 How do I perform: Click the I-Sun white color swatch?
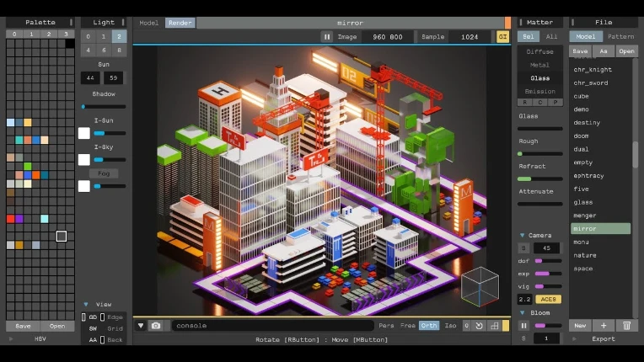[x=84, y=133]
